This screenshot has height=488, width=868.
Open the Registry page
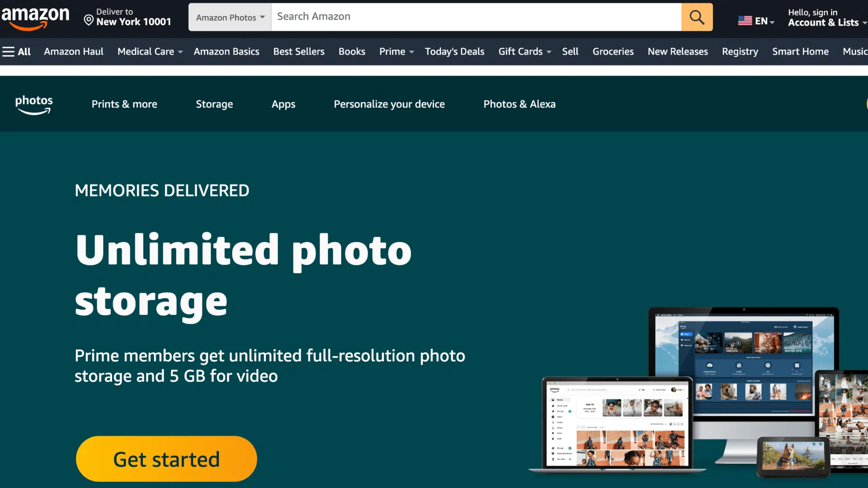740,52
